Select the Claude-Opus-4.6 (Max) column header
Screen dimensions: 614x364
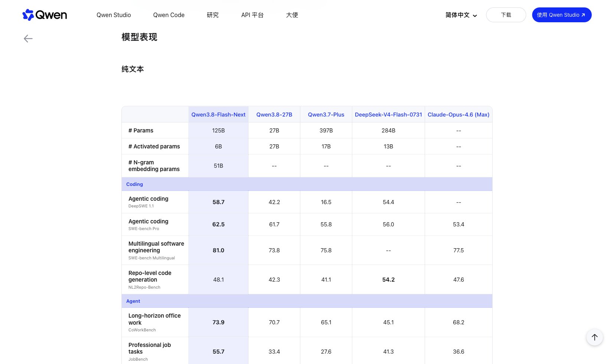[458, 115]
